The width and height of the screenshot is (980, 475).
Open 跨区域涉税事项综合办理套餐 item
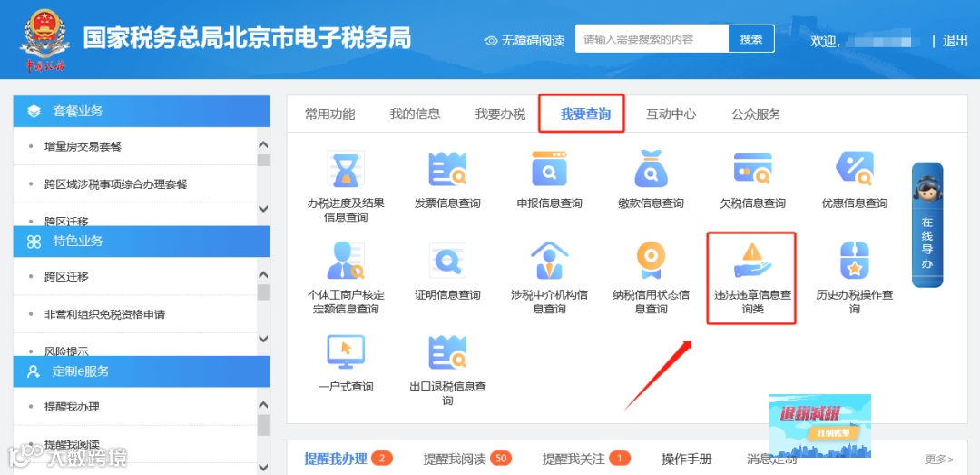pyautogui.click(x=115, y=184)
